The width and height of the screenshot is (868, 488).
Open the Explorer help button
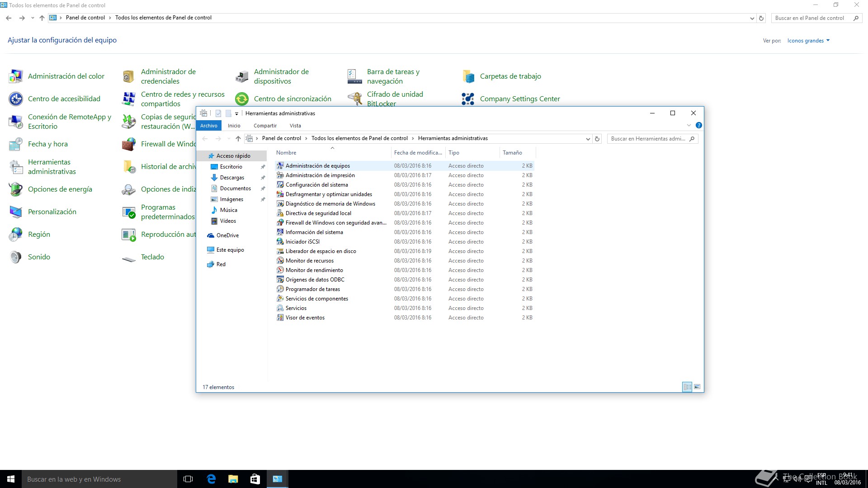[698, 126]
